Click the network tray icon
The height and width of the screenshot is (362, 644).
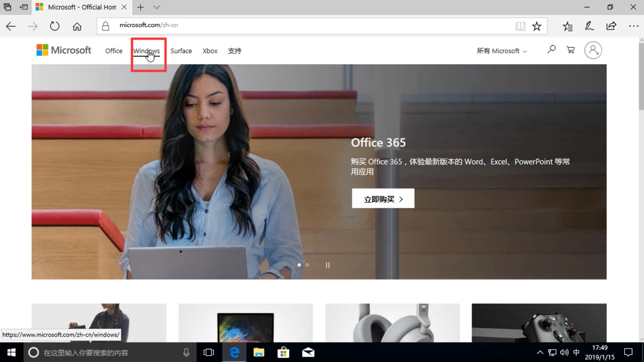pos(552,352)
